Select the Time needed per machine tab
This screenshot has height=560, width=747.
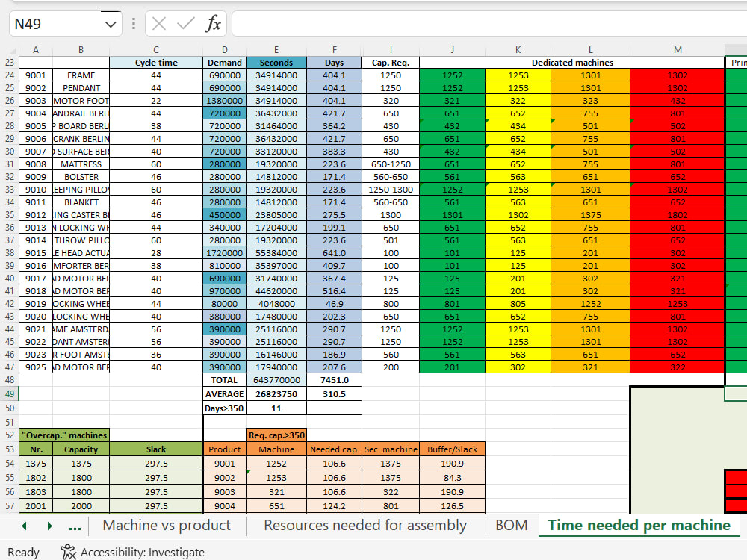[x=639, y=525]
